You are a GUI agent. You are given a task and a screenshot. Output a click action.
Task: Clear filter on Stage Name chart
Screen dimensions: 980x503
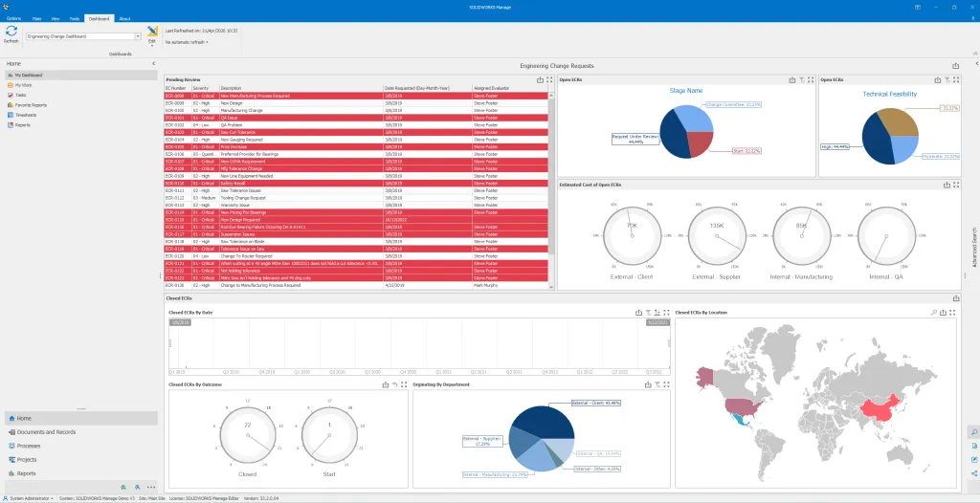point(801,80)
